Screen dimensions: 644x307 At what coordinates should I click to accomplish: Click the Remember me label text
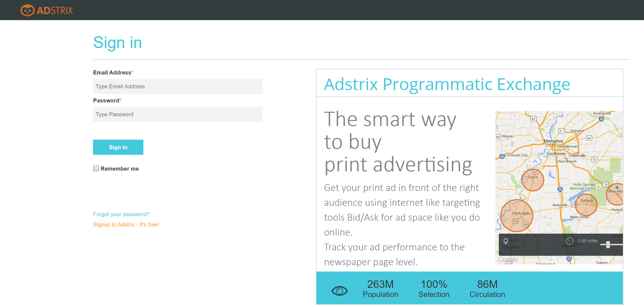click(x=119, y=169)
